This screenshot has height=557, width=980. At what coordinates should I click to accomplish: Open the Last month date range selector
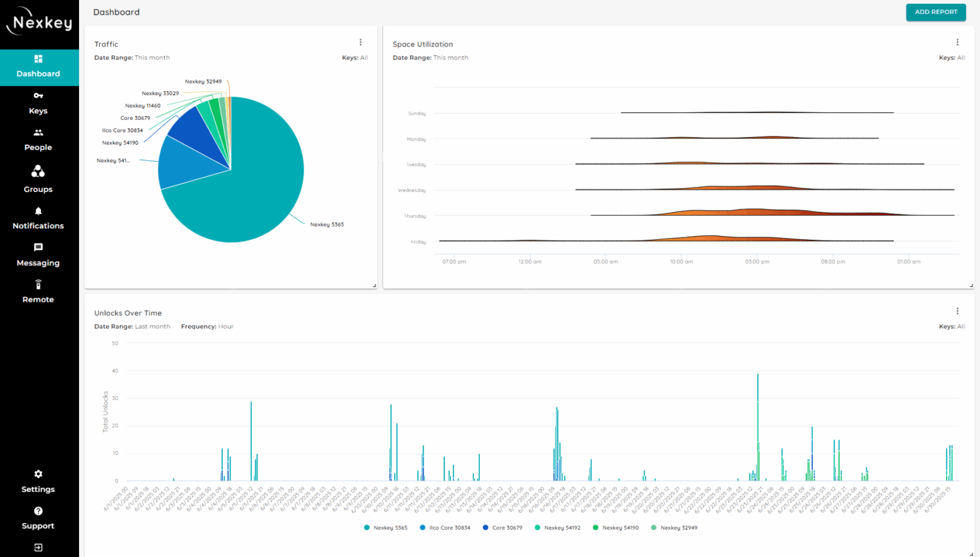(152, 326)
